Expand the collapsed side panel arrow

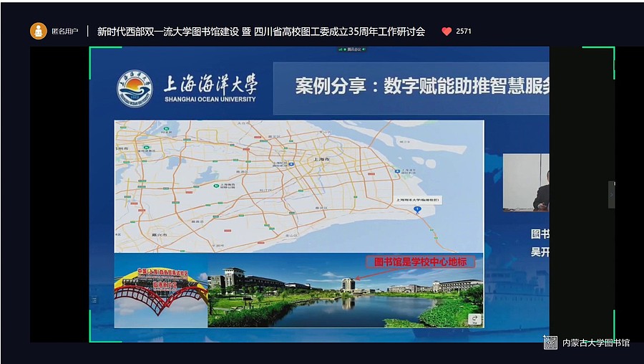coord(612,195)
